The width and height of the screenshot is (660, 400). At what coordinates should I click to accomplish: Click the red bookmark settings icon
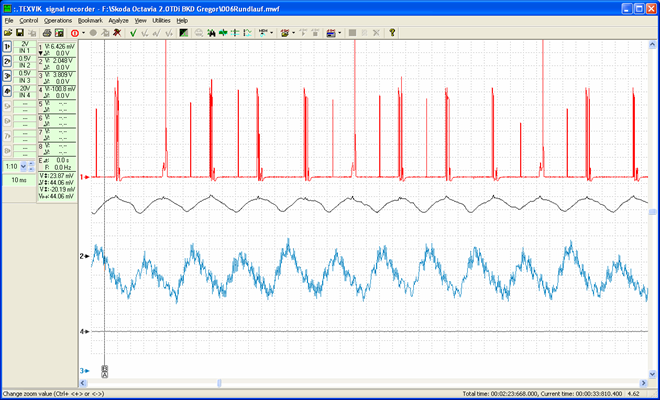point(285,32)
